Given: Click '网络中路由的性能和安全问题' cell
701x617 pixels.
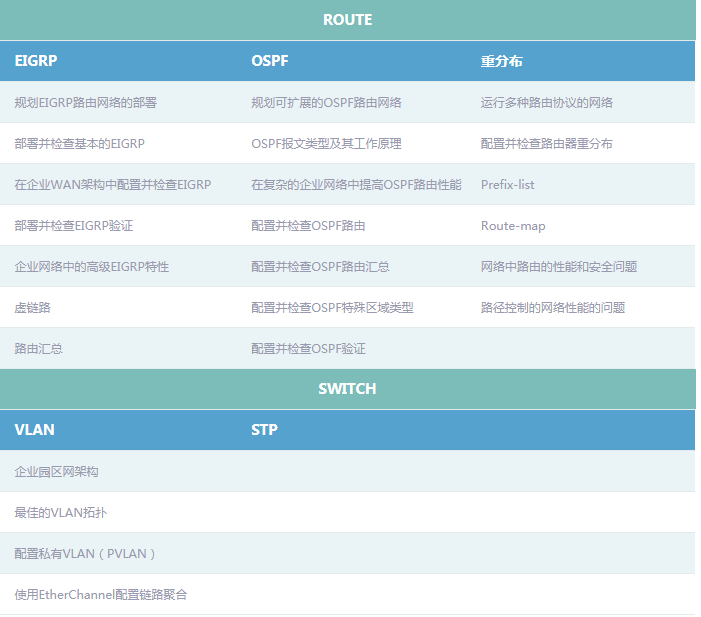Looking at the screenshot, I should click(x=558, y=267).
